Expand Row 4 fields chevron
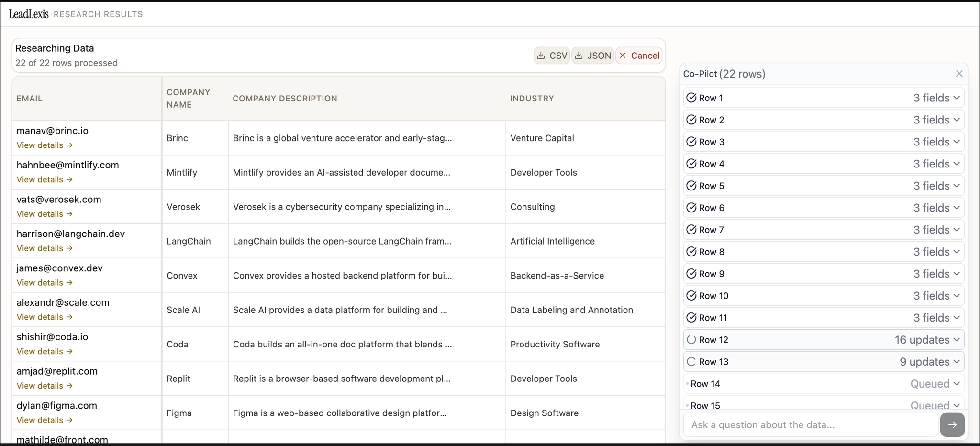The height and width of the screenshot is (446, 980). (957, 164)
